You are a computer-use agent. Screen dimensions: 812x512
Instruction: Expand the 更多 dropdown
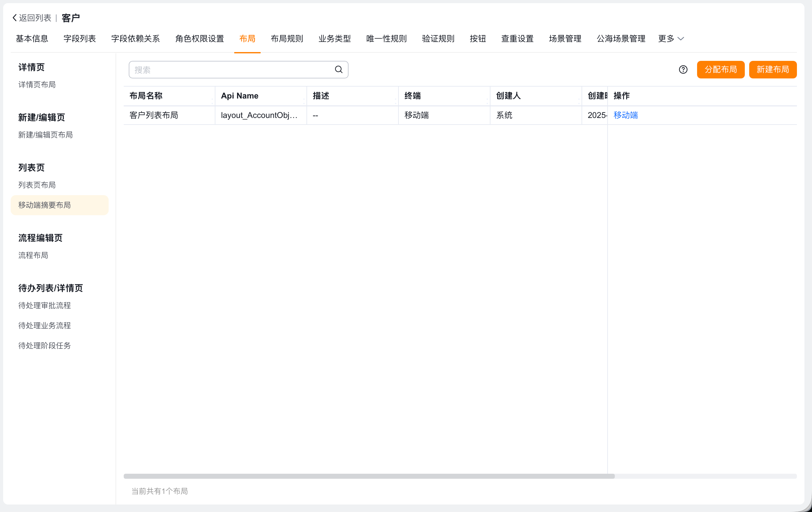[x=671, y=39]
